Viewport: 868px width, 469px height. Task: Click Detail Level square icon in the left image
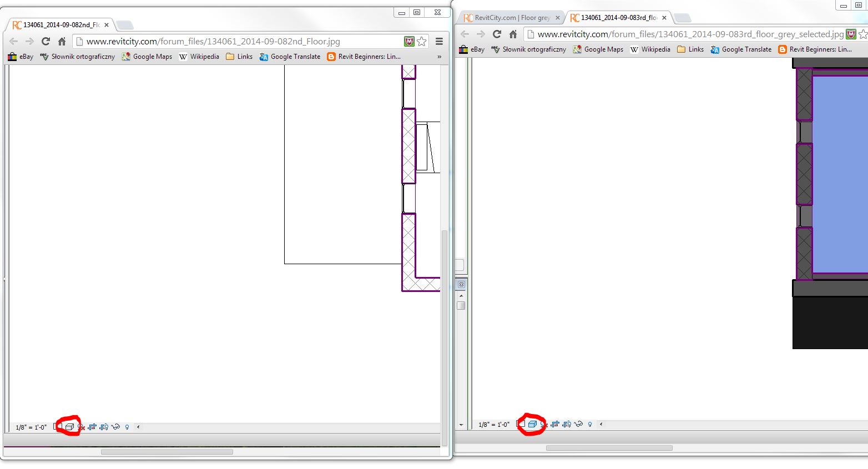pyautogui.click(x=58, y=426)
